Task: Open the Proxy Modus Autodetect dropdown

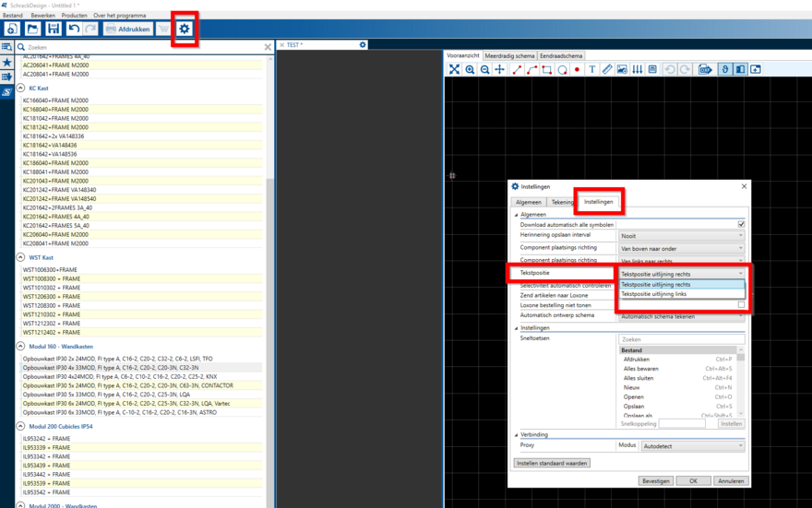Action: point(693,446)
